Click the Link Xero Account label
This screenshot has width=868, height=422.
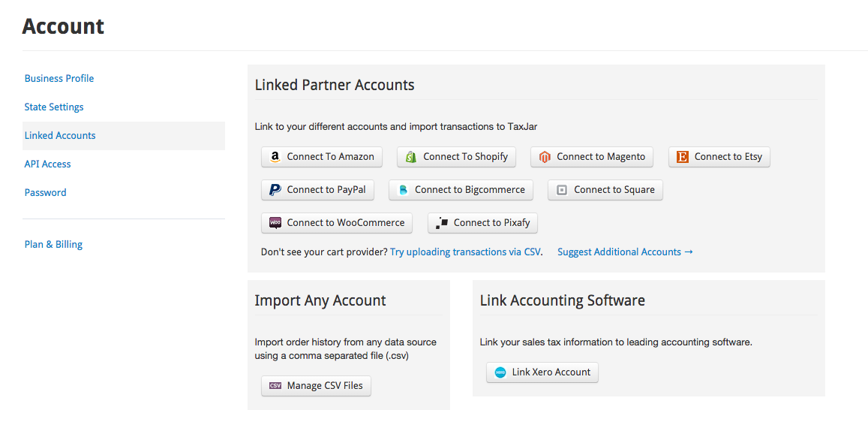coord(551,372)
